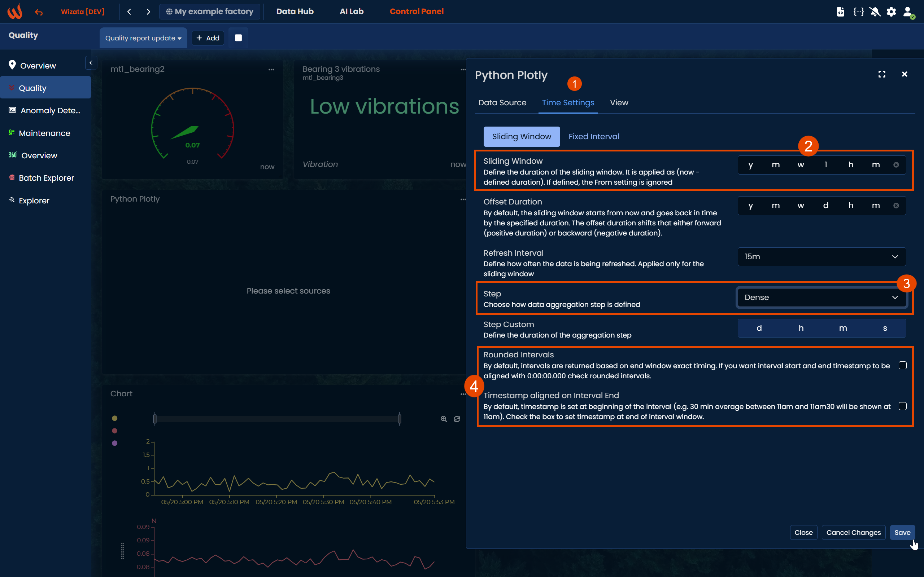924x577 pixels.
Task: Open the settings gear icon
Action: (x=891, y=12)
